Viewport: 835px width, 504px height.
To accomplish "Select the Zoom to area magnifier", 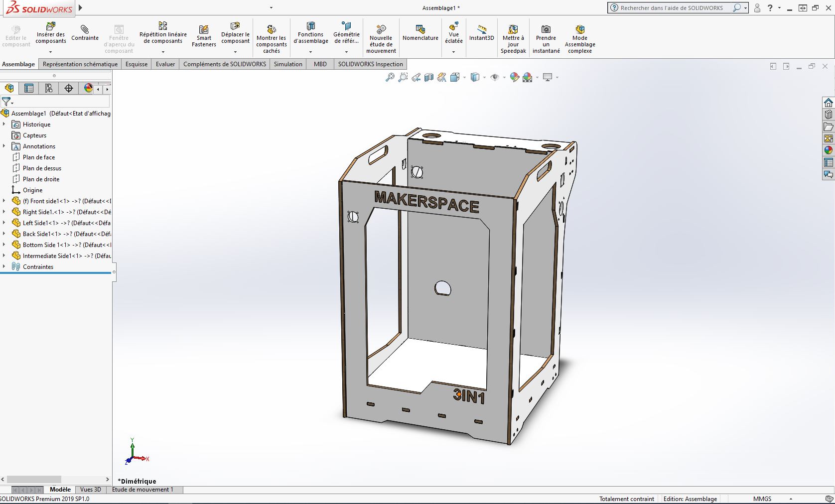I will (x=403, y=77).
